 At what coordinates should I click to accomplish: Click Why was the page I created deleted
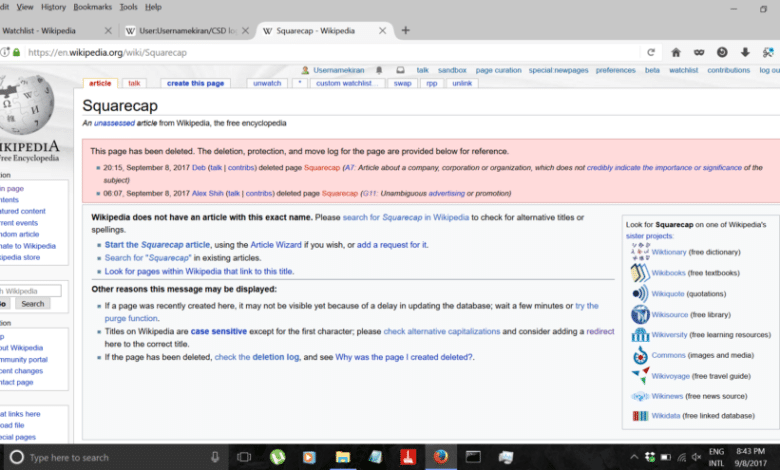click(404, 357)
